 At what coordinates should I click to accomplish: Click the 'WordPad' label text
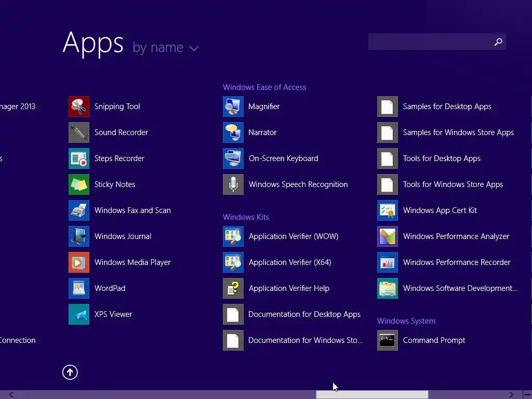(x=110, y=288)
